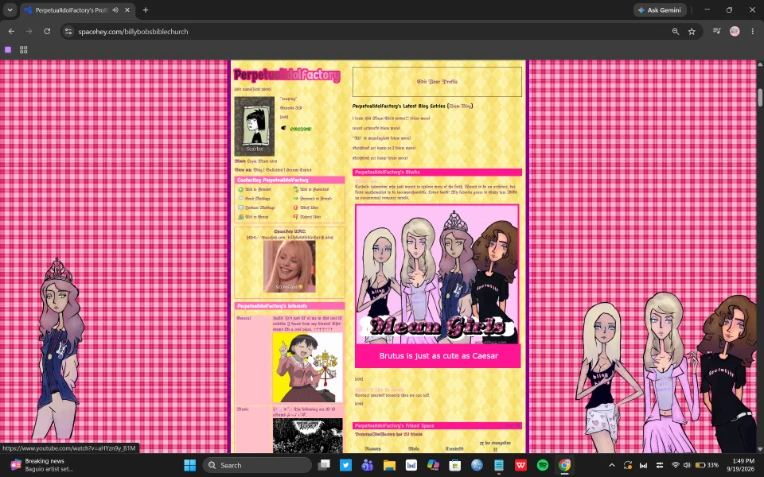Open the Scarlet profile picture
This screenshot has width=764, height=477.
254,126
